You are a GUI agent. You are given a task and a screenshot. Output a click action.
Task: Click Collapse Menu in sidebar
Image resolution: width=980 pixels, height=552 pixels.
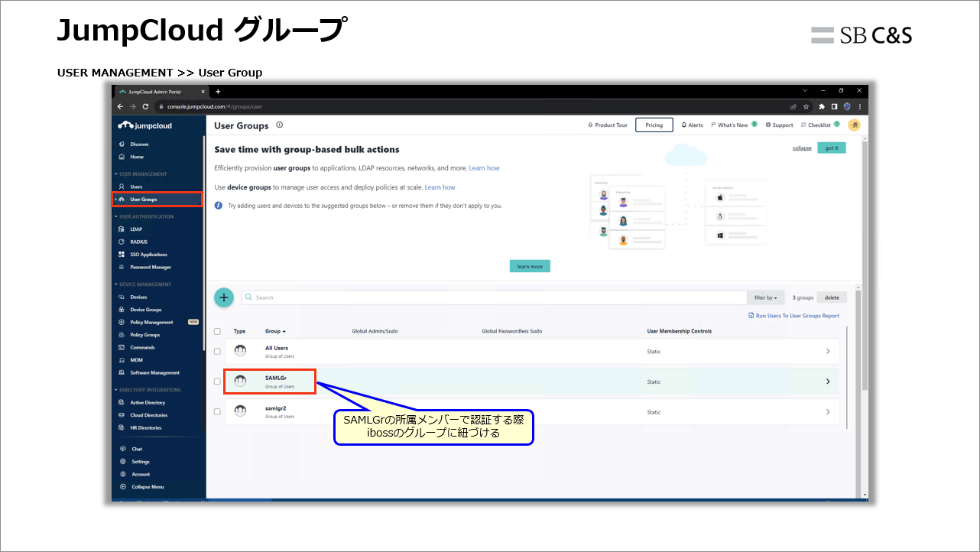147,487
